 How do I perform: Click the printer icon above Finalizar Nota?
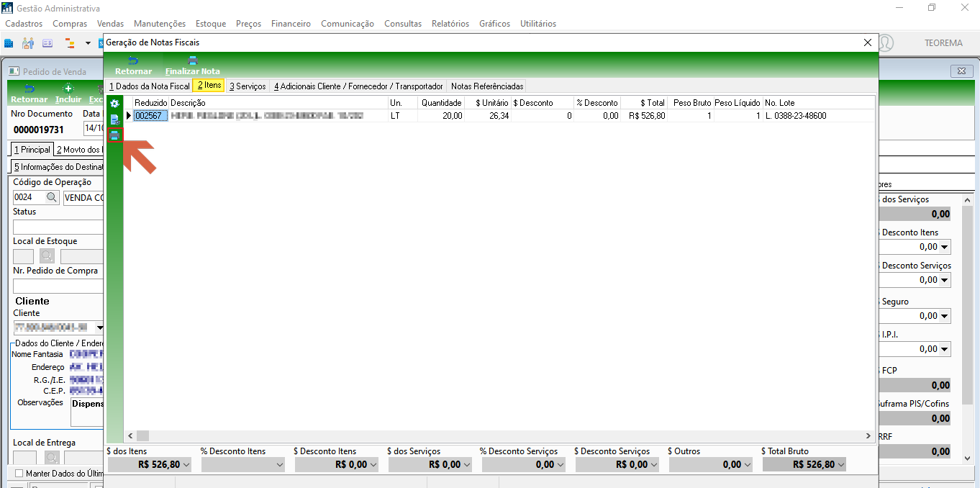193,60
